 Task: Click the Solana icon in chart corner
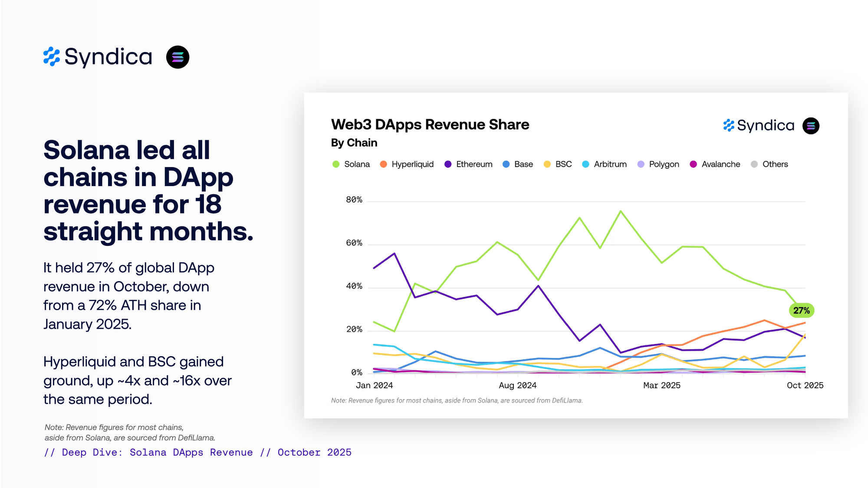point(810,126)
